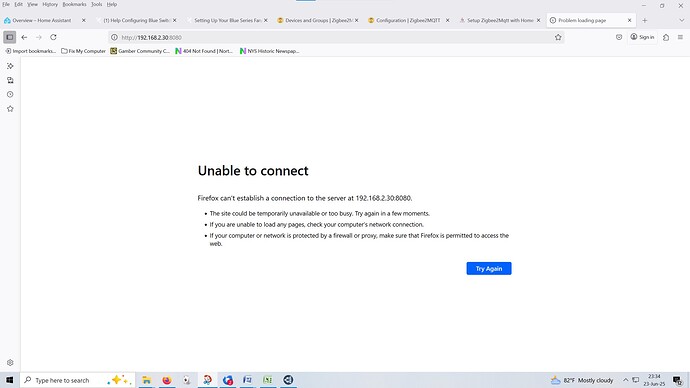
Task: Show hidden system tray icons
Action: point(625,380)
